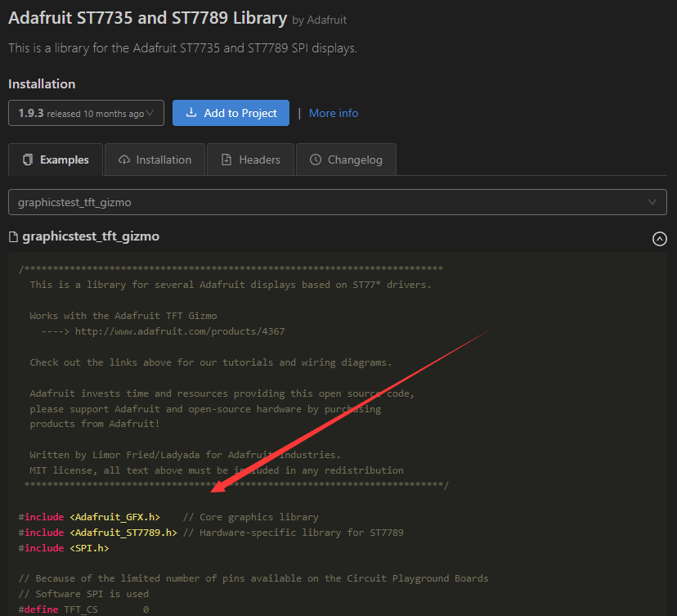Click the document icon on Headers tab
The height and width of the screenshot is (616, 677).
tap(226, 160)
